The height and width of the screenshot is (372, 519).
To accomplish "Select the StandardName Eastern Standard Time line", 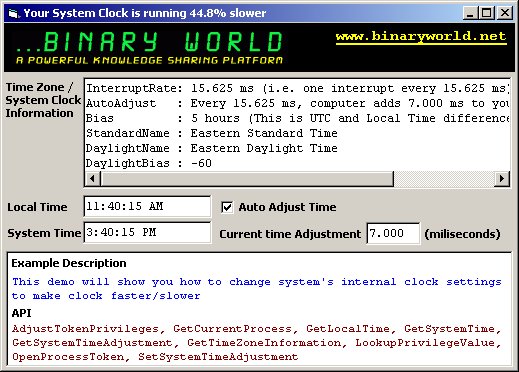I will coord(212,133).
